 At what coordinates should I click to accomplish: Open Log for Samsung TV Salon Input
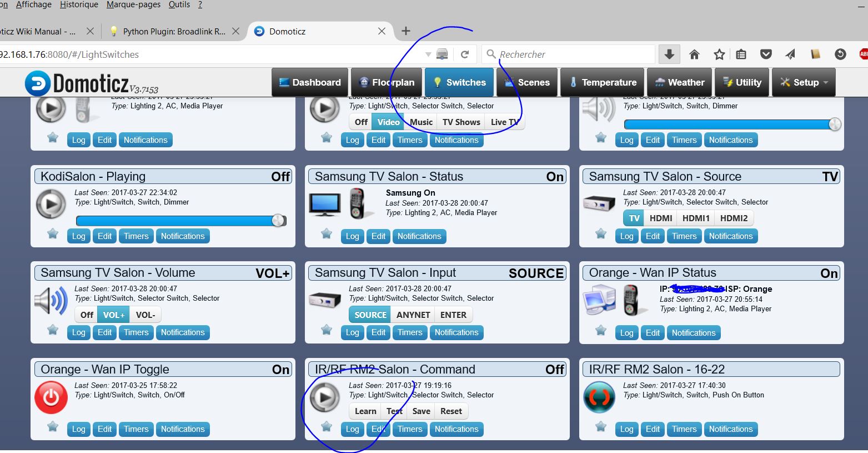pyautogui.click(x=353, y=332)
